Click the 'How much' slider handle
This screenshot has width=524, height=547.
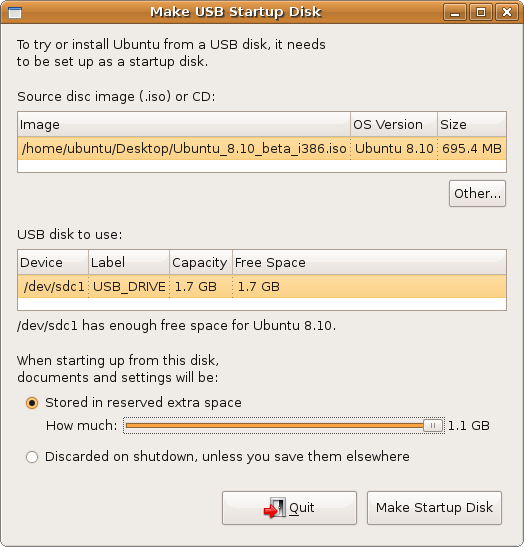tap(433, 426)
